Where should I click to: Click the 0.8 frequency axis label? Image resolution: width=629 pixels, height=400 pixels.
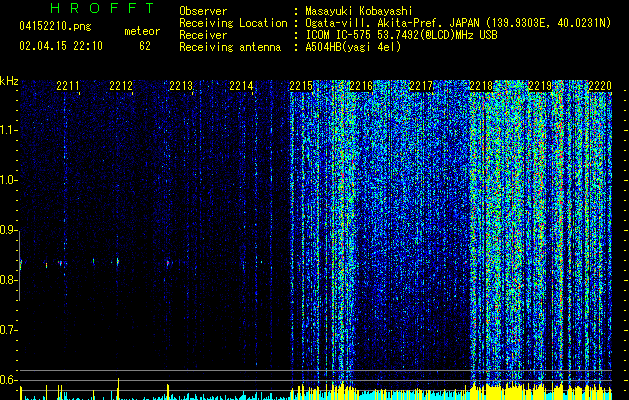[8, 280]
